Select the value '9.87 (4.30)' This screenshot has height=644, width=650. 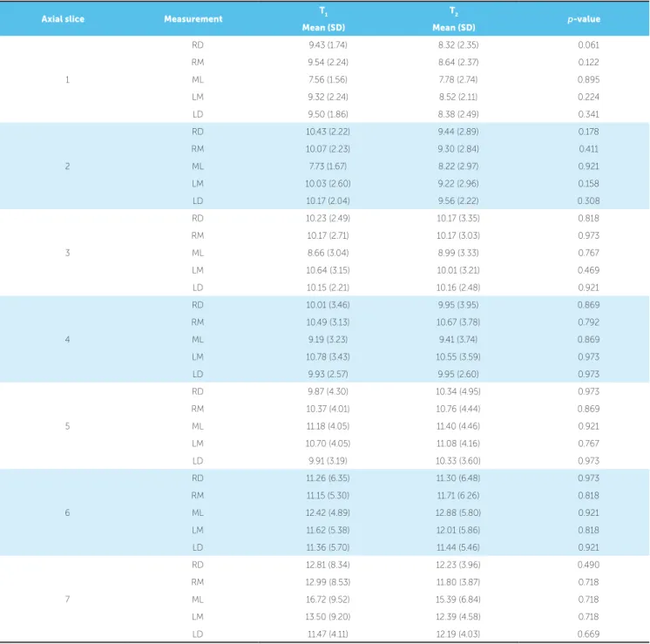pyautogui.click(x=328, y=392)
